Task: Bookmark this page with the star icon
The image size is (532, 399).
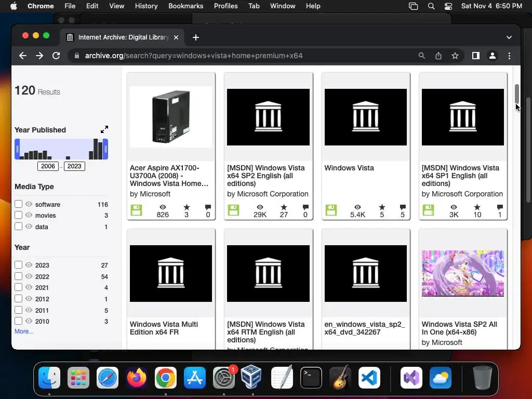Action: coord(455,56)
